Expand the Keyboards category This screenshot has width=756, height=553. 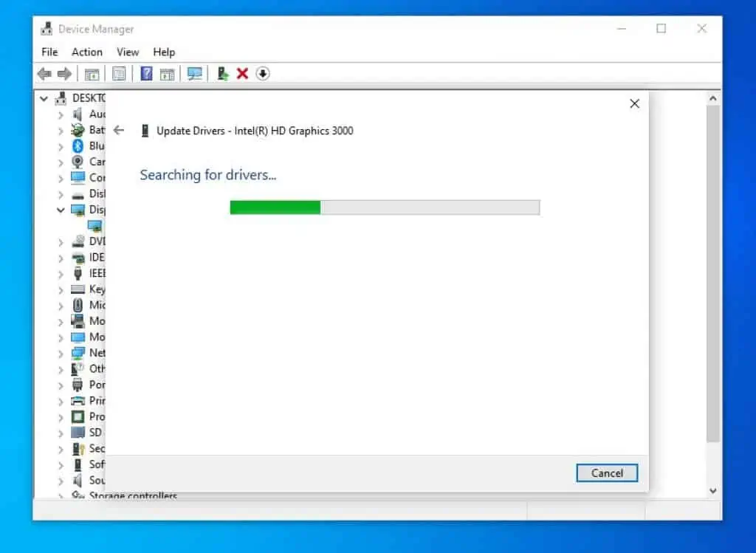pos(61,289)
